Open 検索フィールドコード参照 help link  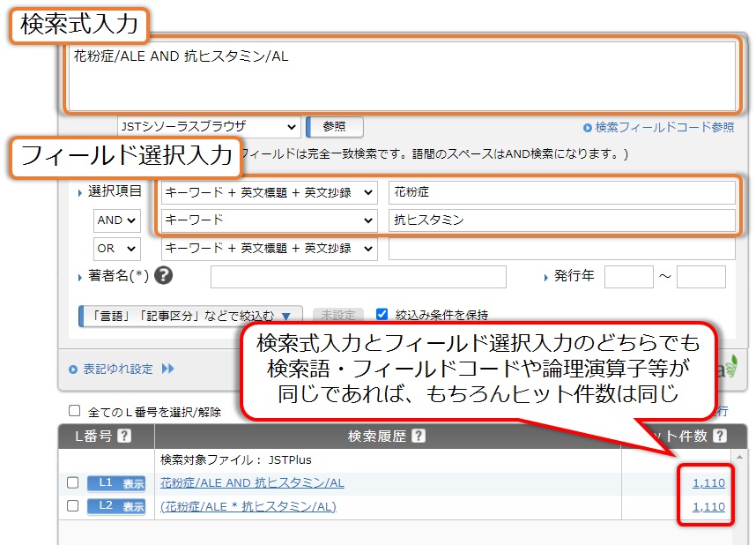[658, 127]
